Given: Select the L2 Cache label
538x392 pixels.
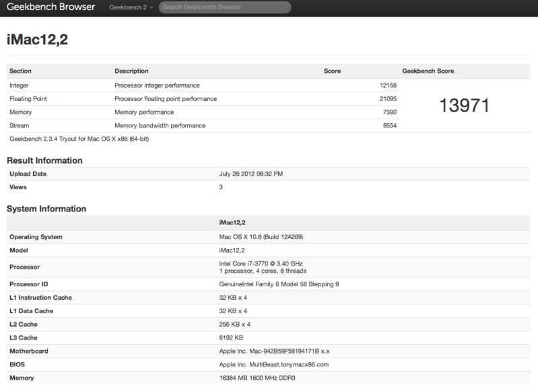Looking at the screenshot, I should coord(24,325).
